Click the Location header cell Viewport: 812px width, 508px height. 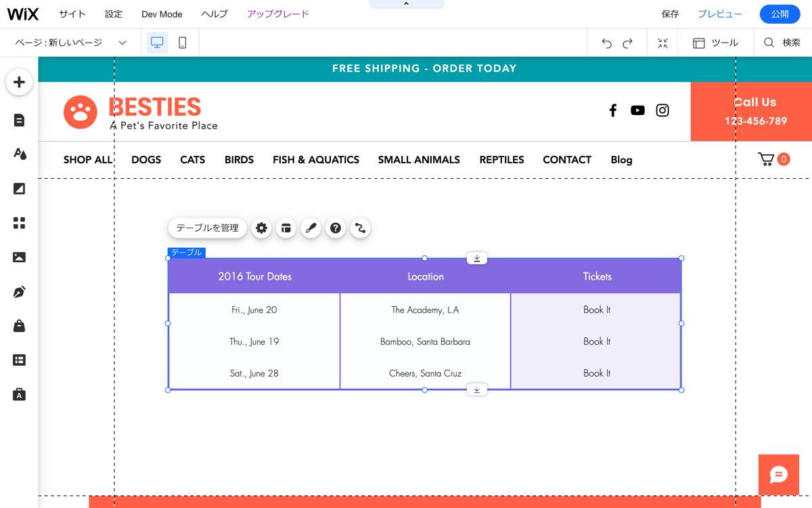[x=426, y=276]
